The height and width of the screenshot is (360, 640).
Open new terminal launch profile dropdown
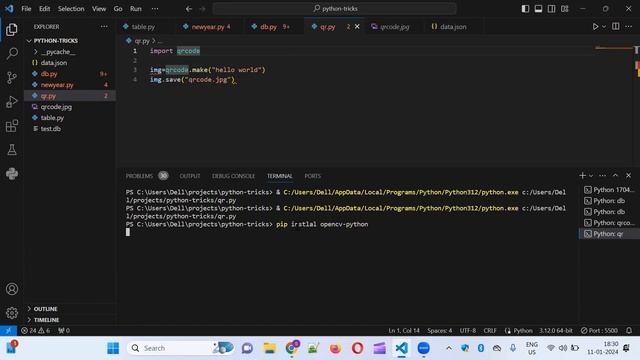(591, 176)
